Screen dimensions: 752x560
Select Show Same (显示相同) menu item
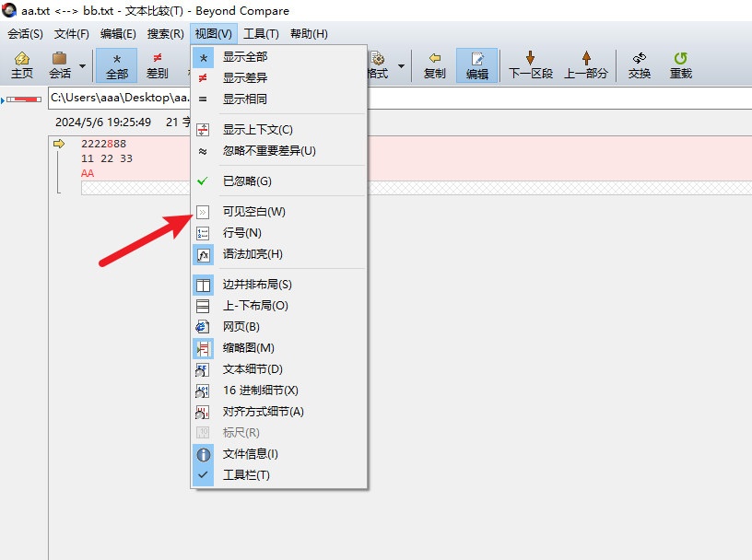click(x=278, y=99)
